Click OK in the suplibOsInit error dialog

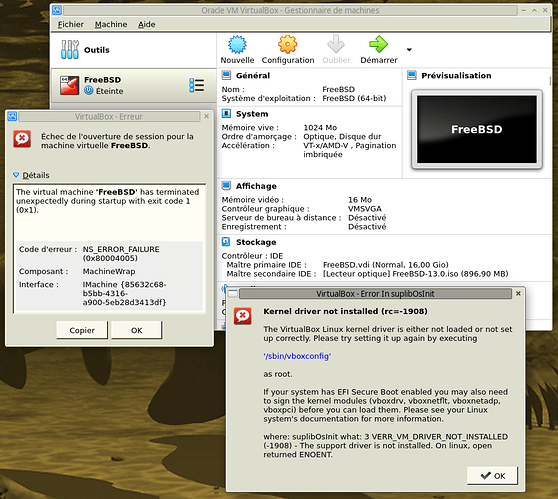(x=493, y=476)
